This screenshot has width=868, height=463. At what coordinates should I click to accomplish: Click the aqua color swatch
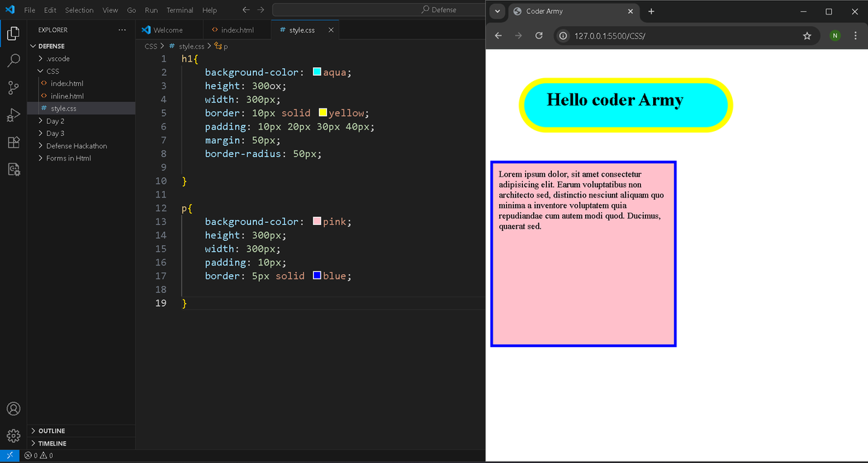tap(317, 72)
